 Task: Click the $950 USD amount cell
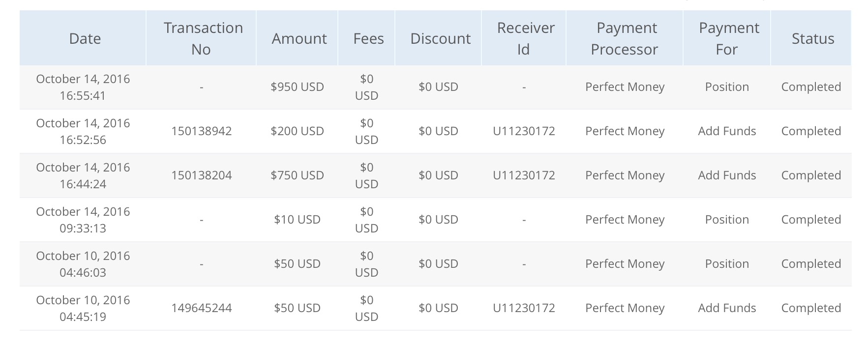297,87
